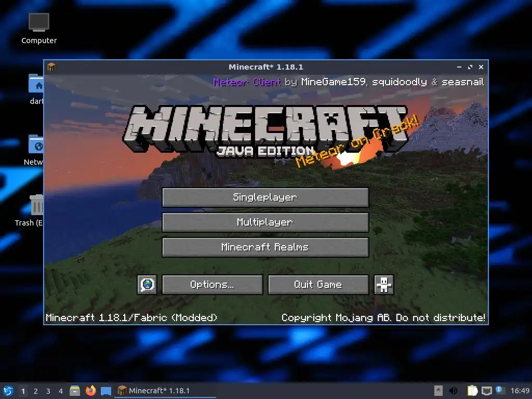Open Minecraft Realms
532x399 pixels.
265,247
